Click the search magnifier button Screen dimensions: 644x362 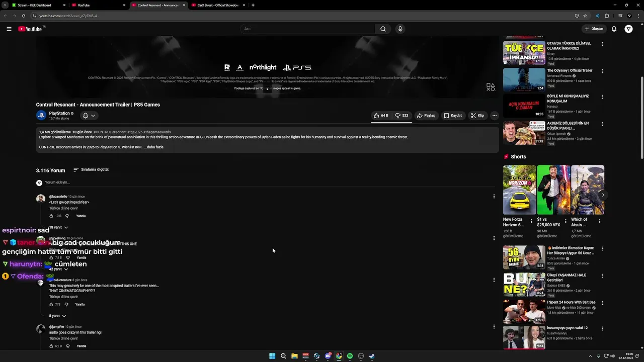383,29
